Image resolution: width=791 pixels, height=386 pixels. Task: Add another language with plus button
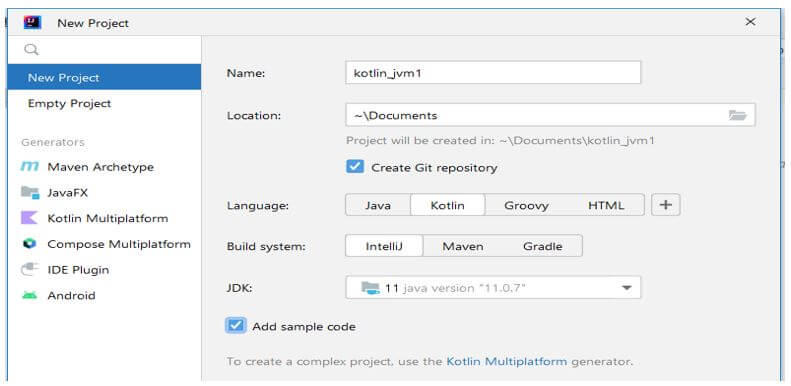pyautogui.click(x=666, y=205)
